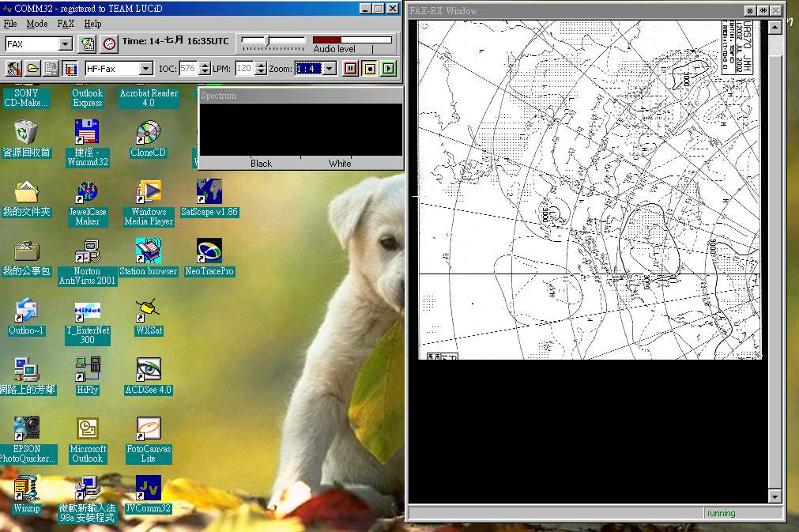Click the yellow record button
Screen dimensions: 799x532
(x=370, y=68)
